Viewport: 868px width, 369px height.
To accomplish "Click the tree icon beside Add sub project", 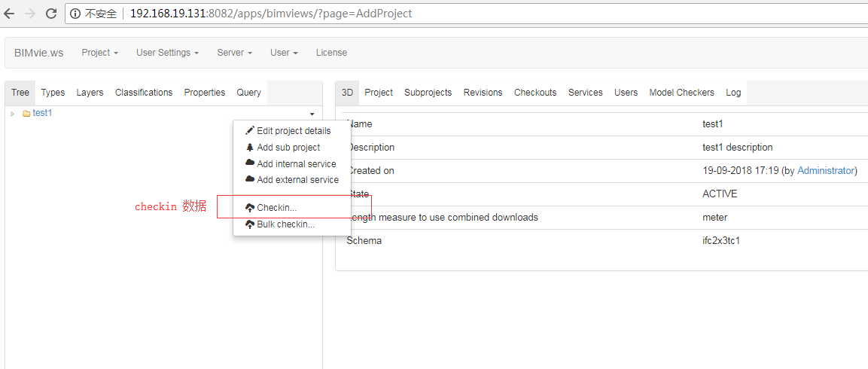I will pos(250,148).
